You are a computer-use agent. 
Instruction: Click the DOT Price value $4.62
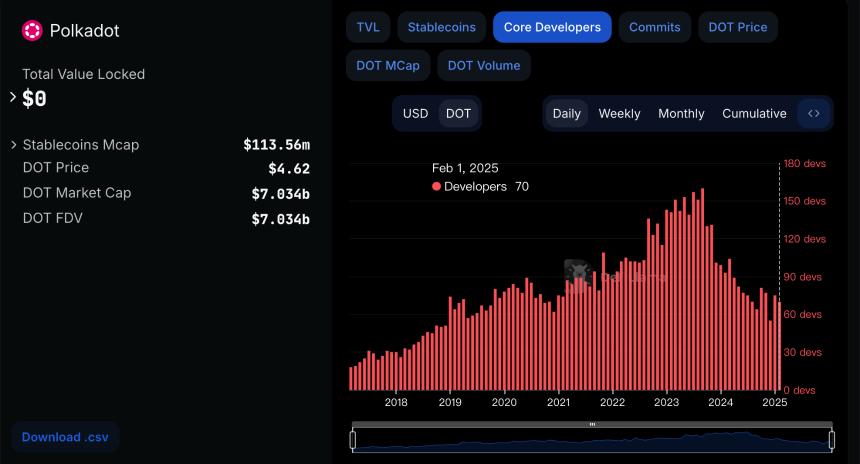tap(289, 168)
